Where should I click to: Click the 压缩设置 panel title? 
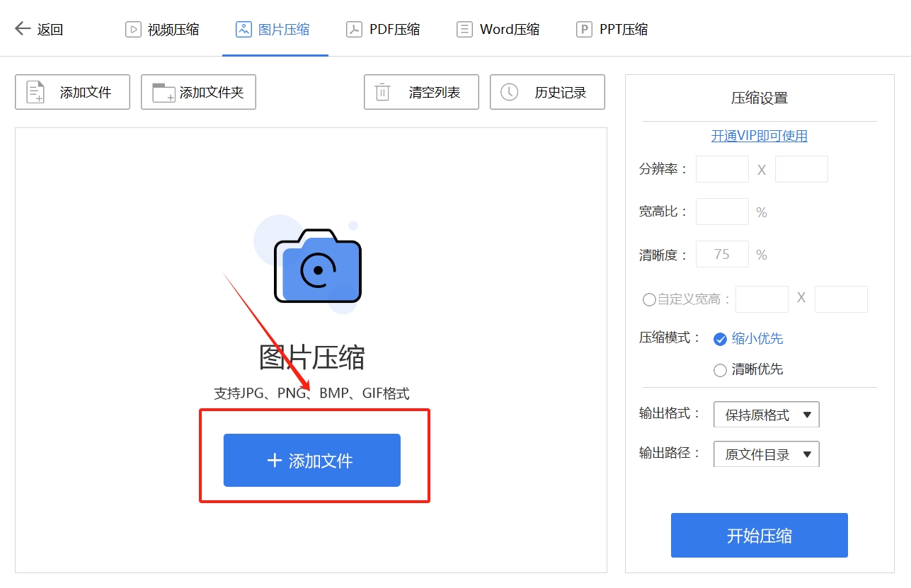760,98
